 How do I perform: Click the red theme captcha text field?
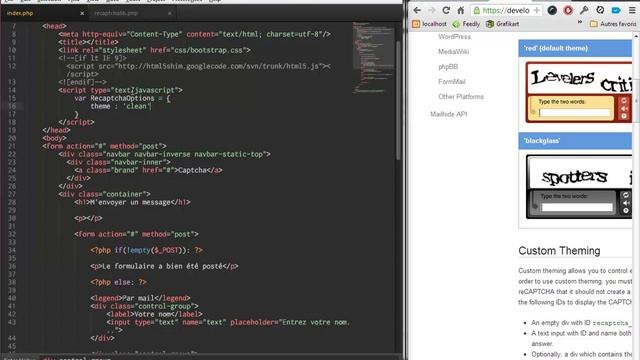pyautogui.click(x=575, y=113)
